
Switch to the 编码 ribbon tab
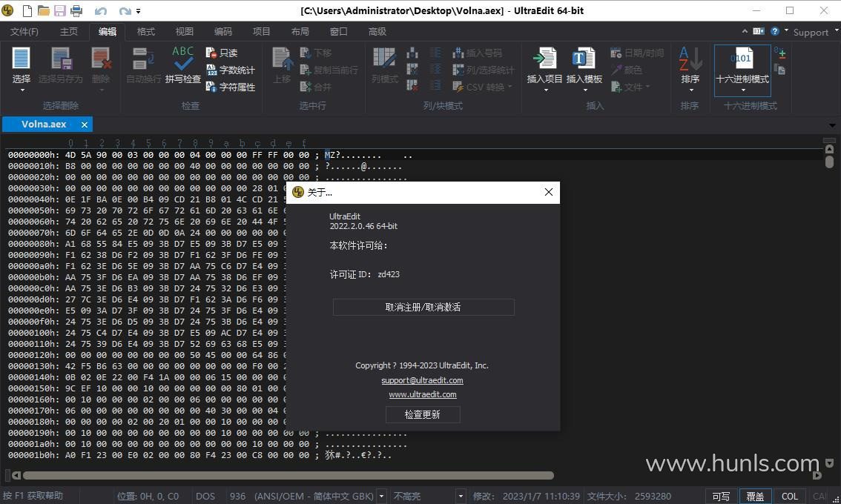(x=223, y=32)
